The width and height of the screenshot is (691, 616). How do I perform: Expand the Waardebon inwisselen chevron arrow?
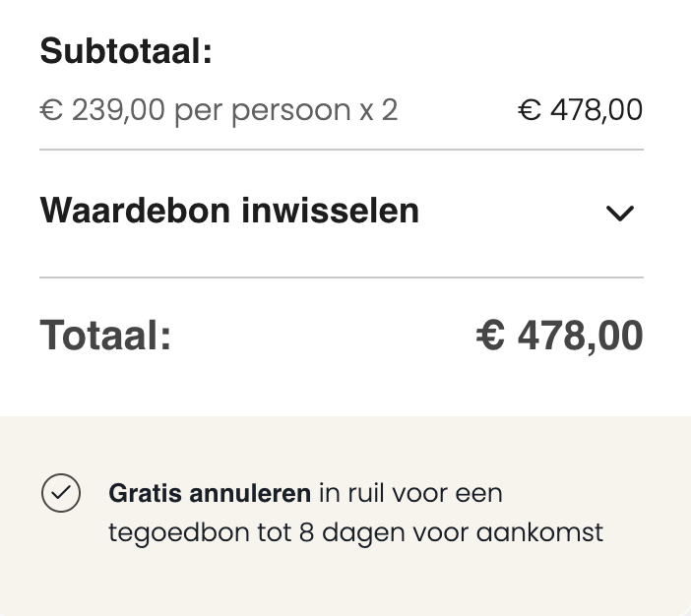620,213
